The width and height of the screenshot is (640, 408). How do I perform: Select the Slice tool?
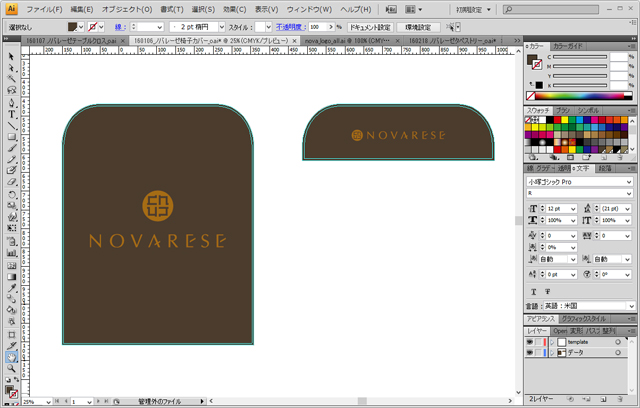point(11,346)
